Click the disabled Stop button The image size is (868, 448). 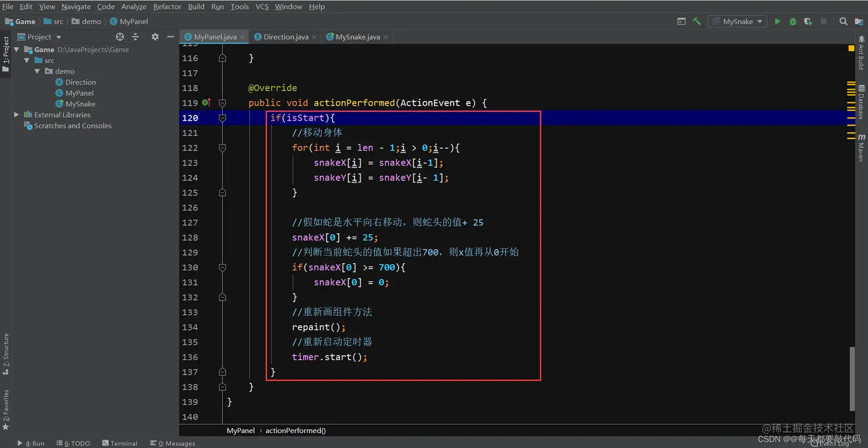click(x=824, y=21)
